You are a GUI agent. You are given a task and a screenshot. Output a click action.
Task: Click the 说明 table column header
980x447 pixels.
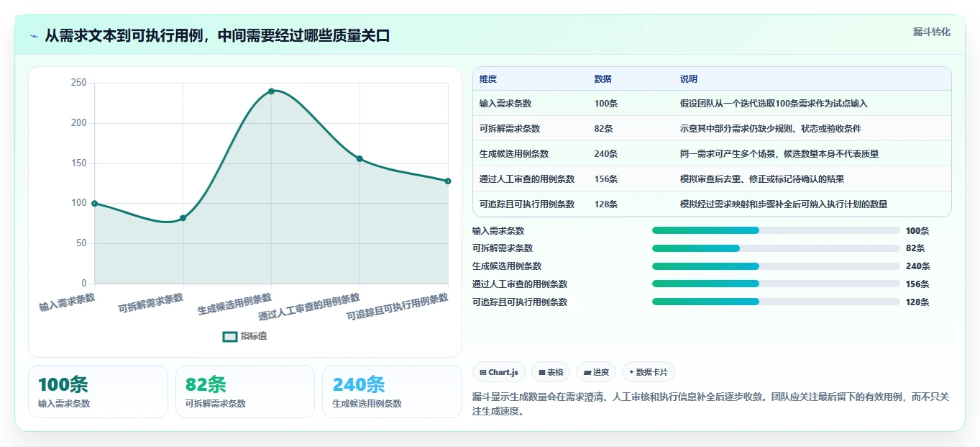tap(689, 79)
